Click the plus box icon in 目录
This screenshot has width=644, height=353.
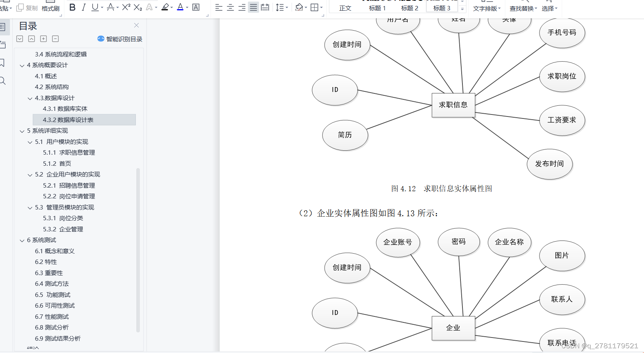pos(43,39)
